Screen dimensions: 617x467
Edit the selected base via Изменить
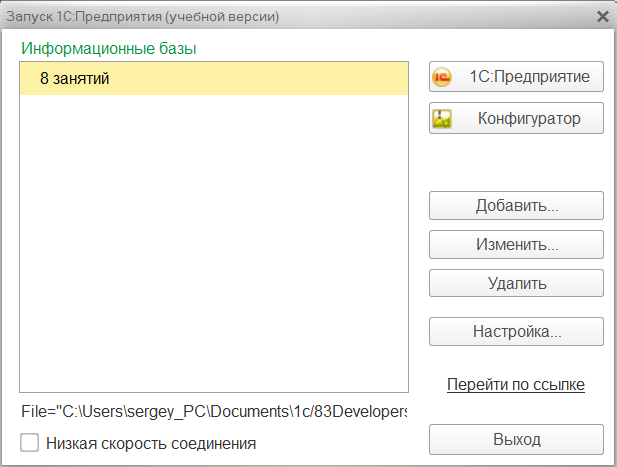tap(516, 244)
